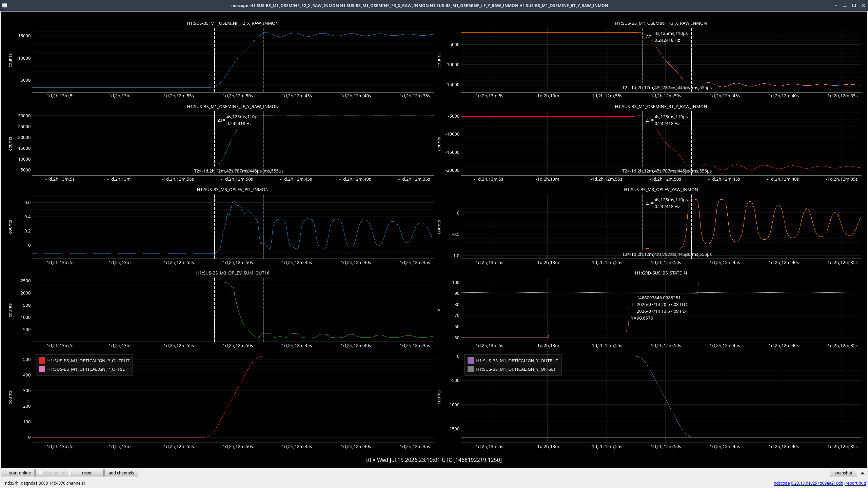Click the 15000 tick label on F2_X plot

click(x=24, y=36)
